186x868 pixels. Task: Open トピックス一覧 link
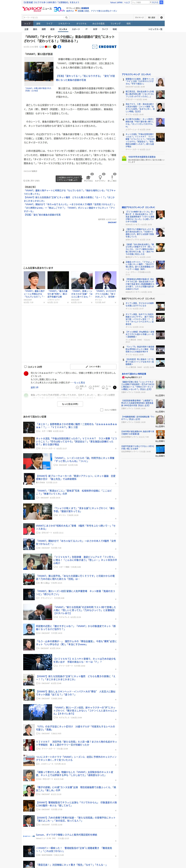tap(155, 29)
